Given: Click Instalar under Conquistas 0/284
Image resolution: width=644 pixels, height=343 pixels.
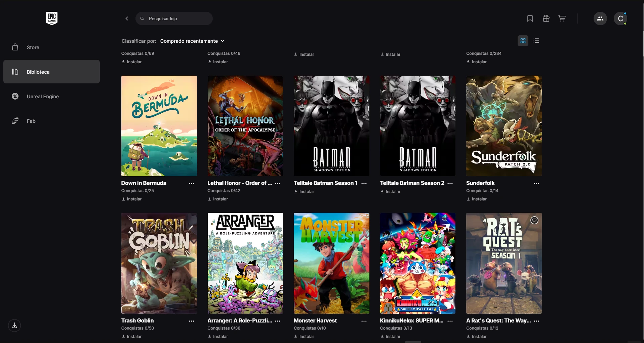Looking at the screenshot, I should (x=477, y=62).
